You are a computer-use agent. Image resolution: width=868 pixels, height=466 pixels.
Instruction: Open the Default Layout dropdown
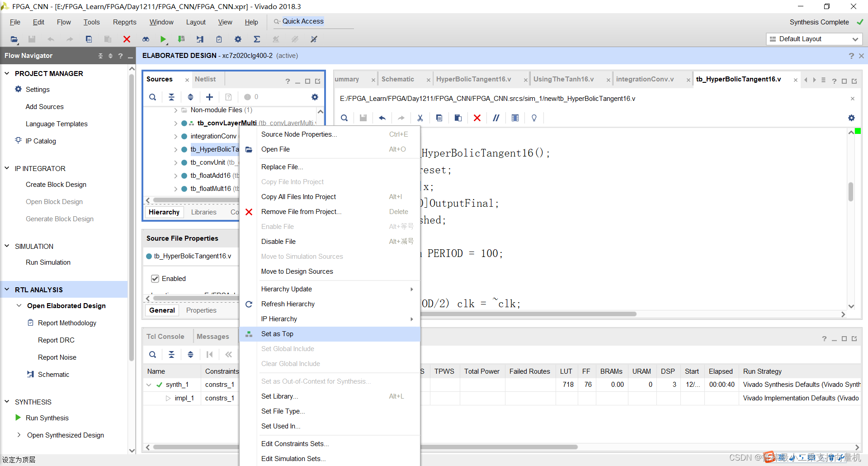point(814,39)
